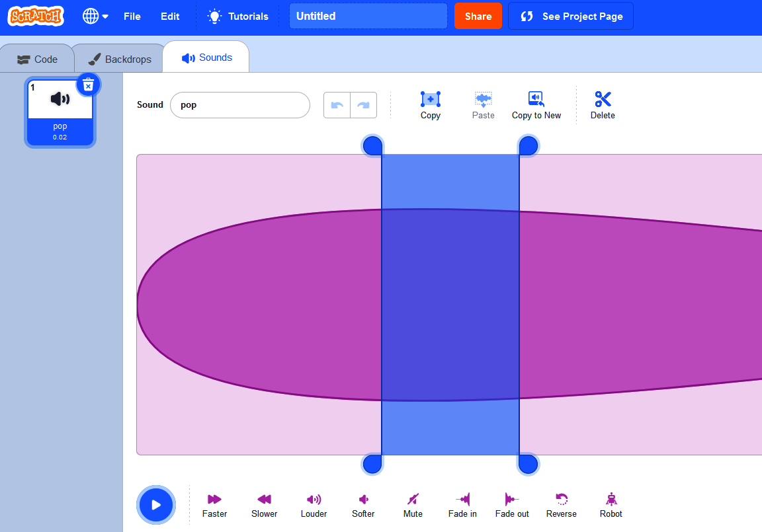This screenshot has height=532, width=762.
Task: Apply a Fade out effect
Action: pyautogui.click(x=511, y=504)
